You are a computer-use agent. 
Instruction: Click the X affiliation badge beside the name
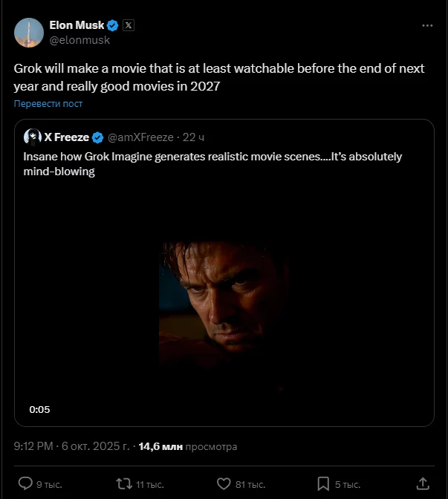129,25
